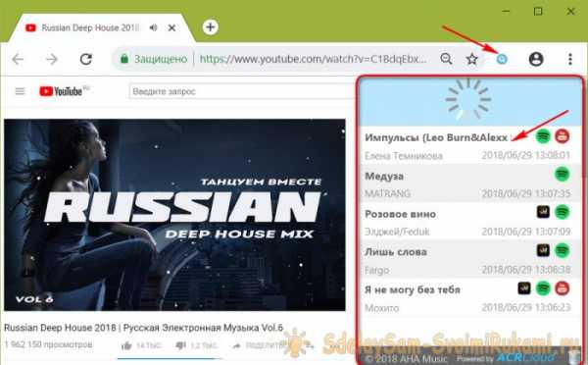
Task: Click the artist name Мохито
Action: 382,308
